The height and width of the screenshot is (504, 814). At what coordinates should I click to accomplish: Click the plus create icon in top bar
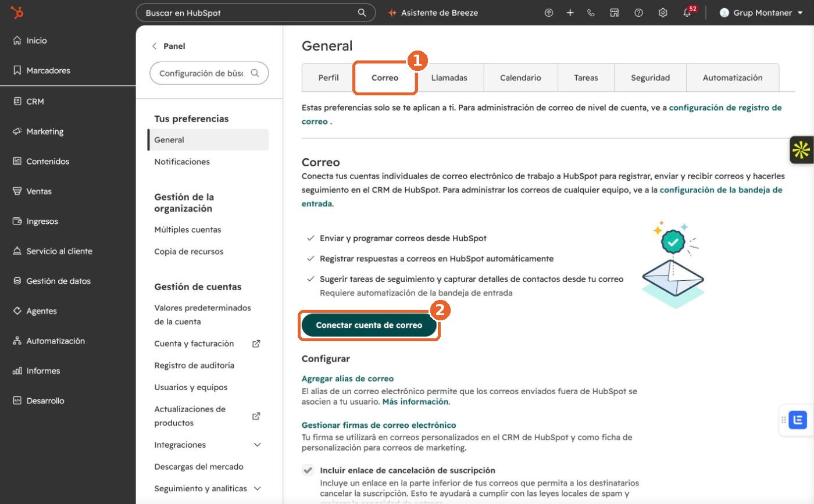point(570,13)
